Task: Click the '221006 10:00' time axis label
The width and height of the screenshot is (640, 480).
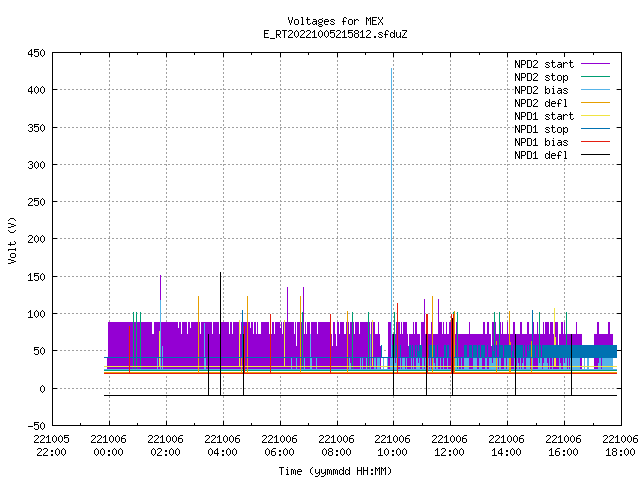Action: pyautogui.click(x=393, y=446)
